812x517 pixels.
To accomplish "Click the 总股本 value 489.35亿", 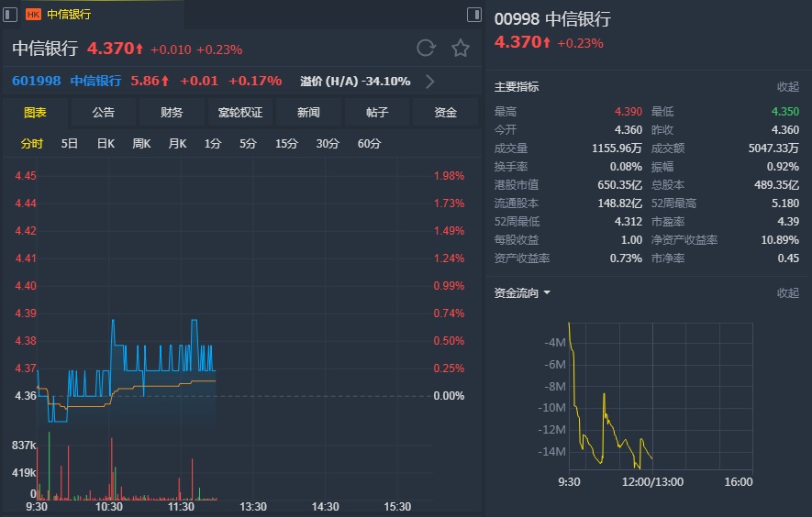I will coord(776,185).
